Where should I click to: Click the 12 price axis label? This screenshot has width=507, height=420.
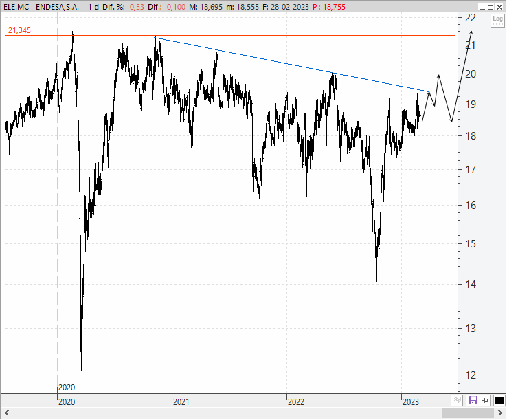pos(471,375)
